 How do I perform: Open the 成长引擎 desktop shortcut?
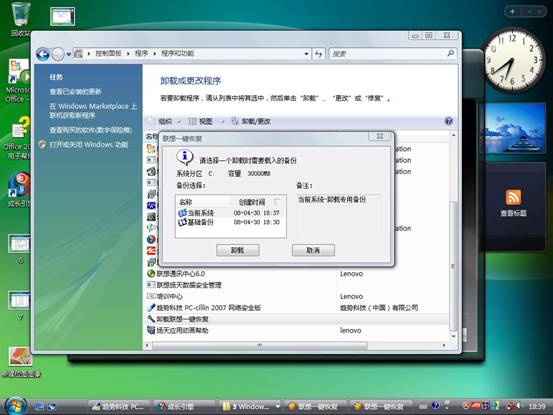(x=19, y=190)
